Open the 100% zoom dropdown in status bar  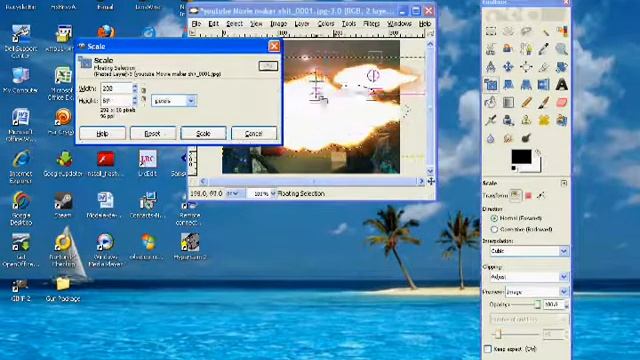(262, 193)
